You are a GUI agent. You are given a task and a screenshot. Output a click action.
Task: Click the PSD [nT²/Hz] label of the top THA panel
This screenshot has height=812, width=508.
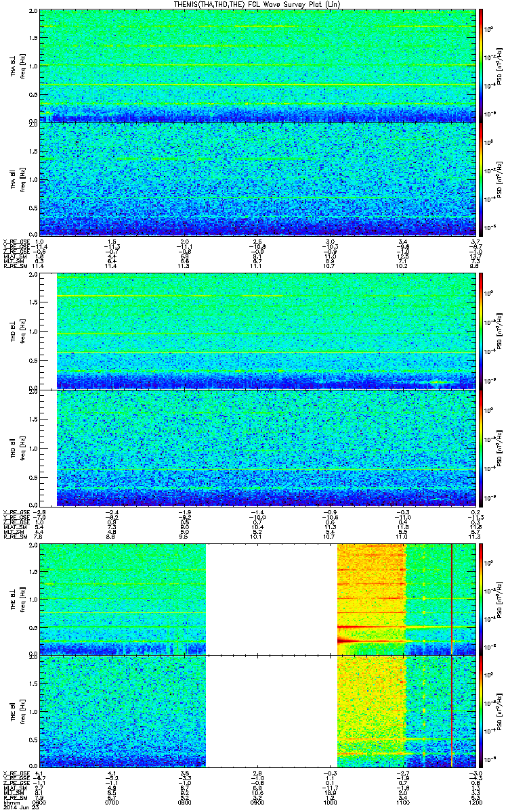500,66
